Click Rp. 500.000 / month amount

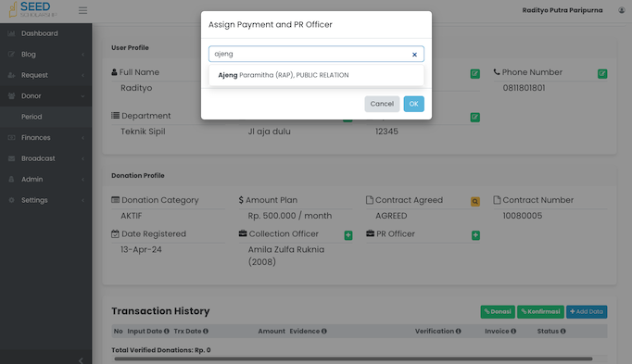(x=290, y=216)
